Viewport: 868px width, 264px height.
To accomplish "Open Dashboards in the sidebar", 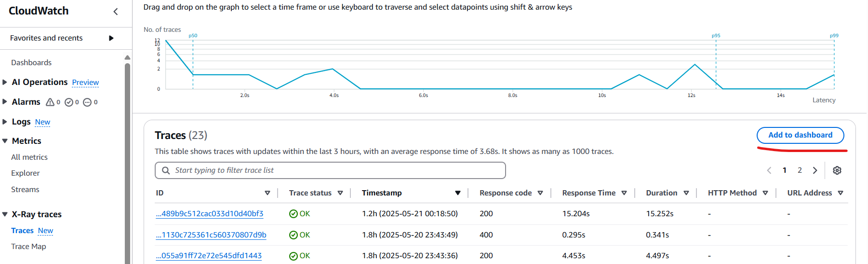I will [31, 63].
